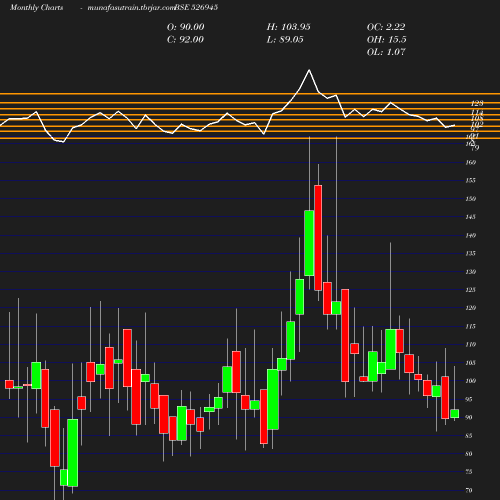Click the highest peak of the white indicator line

click(309, 70)
